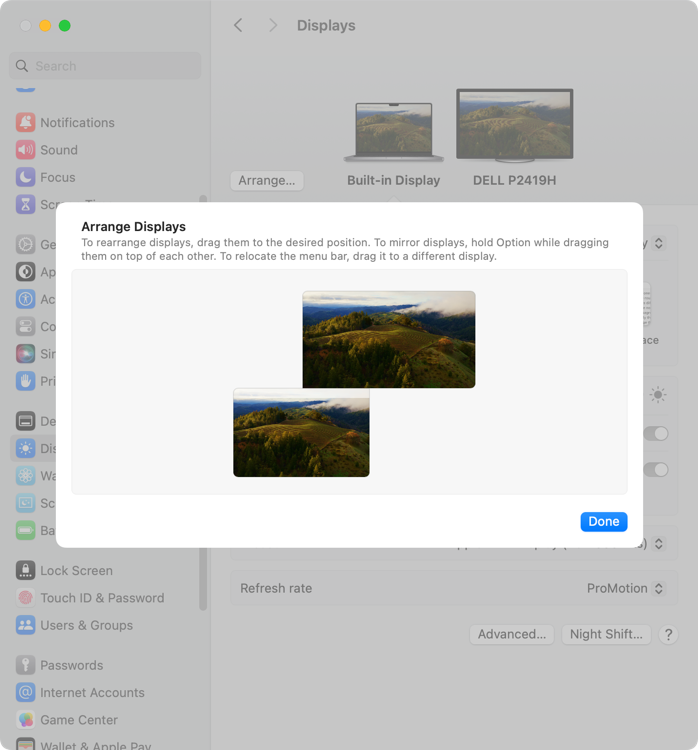This screenshot has width=698, height=750.
Task: Select Built-in Display thumbnail
Action: click(394, 132)
